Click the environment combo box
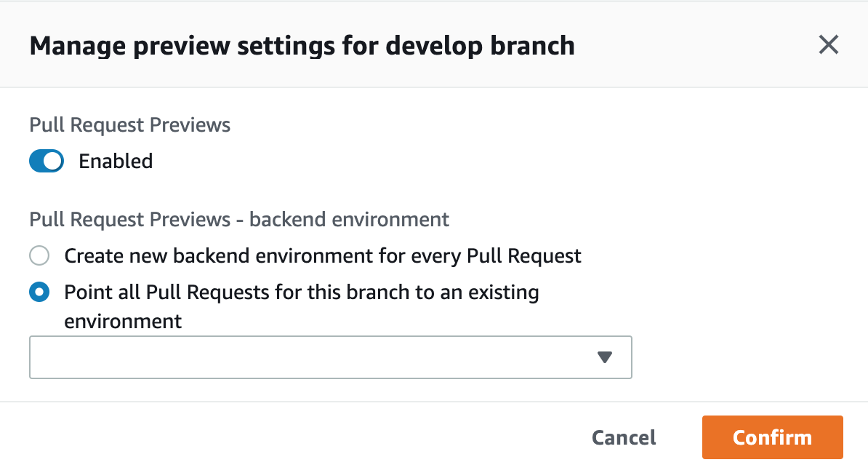This screenshot has height=473, width=868. coord(331,357)
